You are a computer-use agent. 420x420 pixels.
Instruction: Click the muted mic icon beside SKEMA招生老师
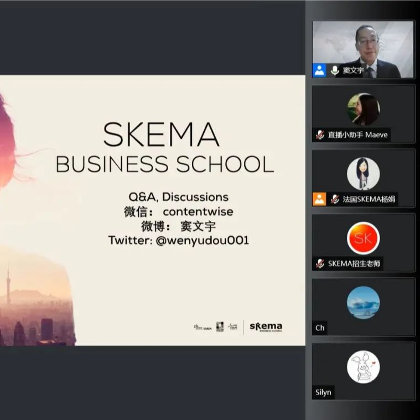coord(320,263)
